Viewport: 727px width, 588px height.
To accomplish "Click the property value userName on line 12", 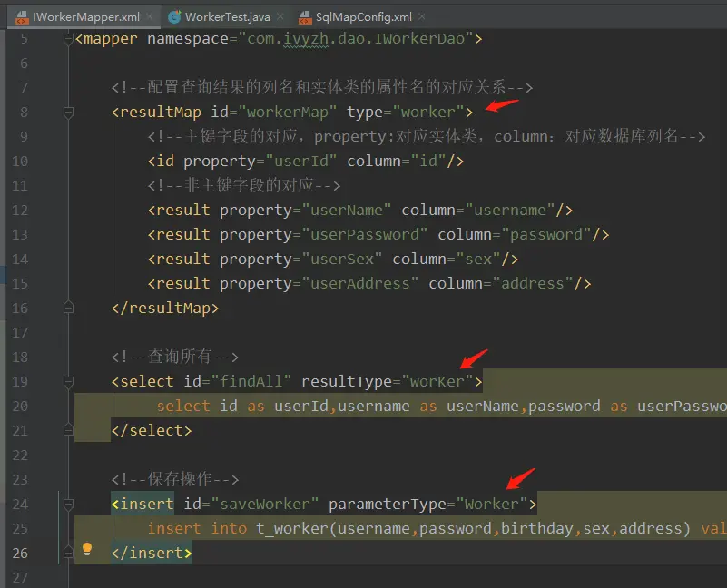I will pos(347,211).
